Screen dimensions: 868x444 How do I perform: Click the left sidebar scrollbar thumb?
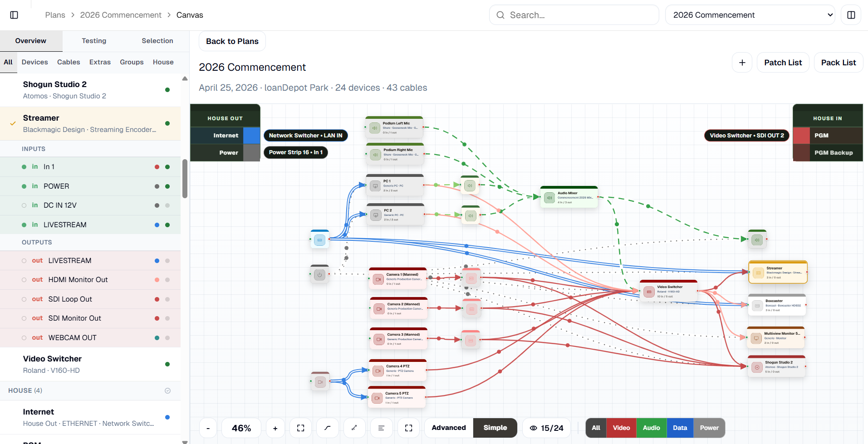pyautogui.click(x=185, y=179)
